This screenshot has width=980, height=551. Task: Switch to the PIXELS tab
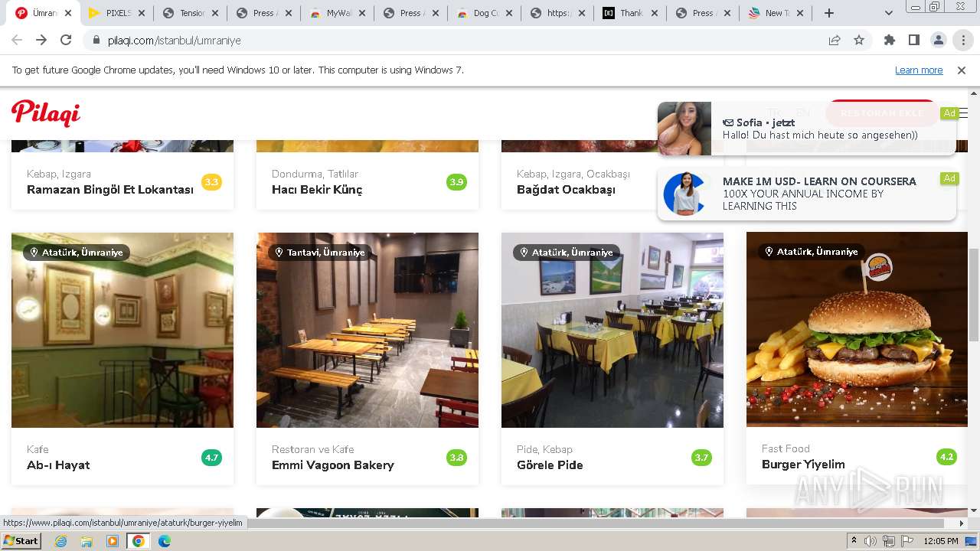point(116,13)
